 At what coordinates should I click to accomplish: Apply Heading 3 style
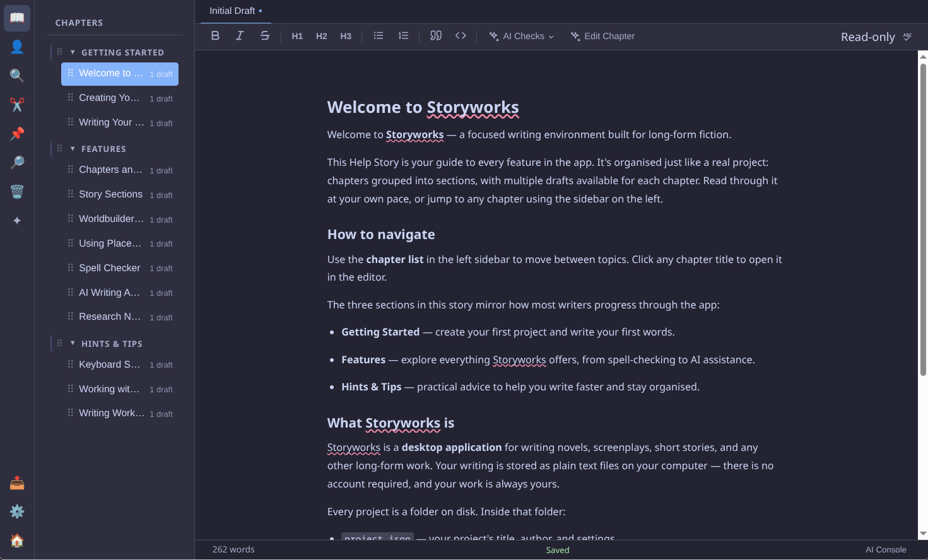coord(346,36)
